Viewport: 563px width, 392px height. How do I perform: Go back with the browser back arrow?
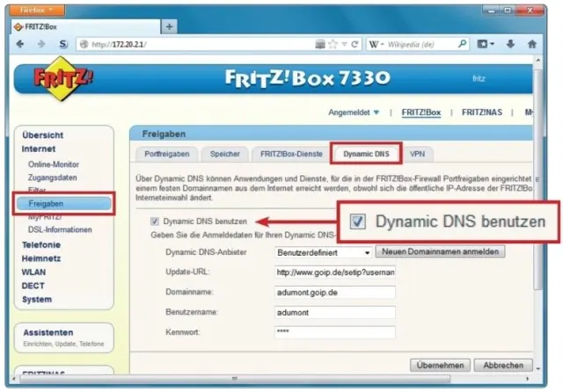point(20,44)
